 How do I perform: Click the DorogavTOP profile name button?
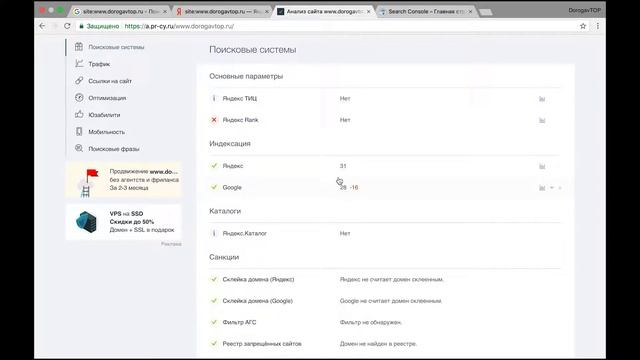click(584, 10)
